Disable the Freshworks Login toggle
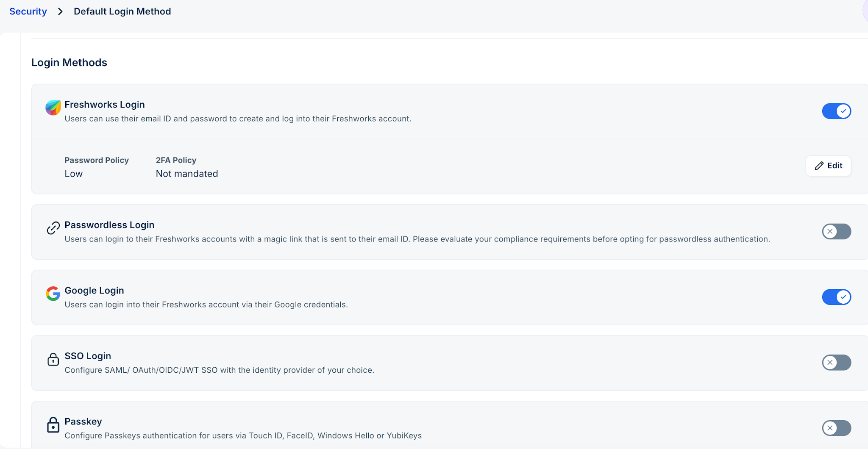Viewport: 868px width, 449px height. click(x=836, y=111)
